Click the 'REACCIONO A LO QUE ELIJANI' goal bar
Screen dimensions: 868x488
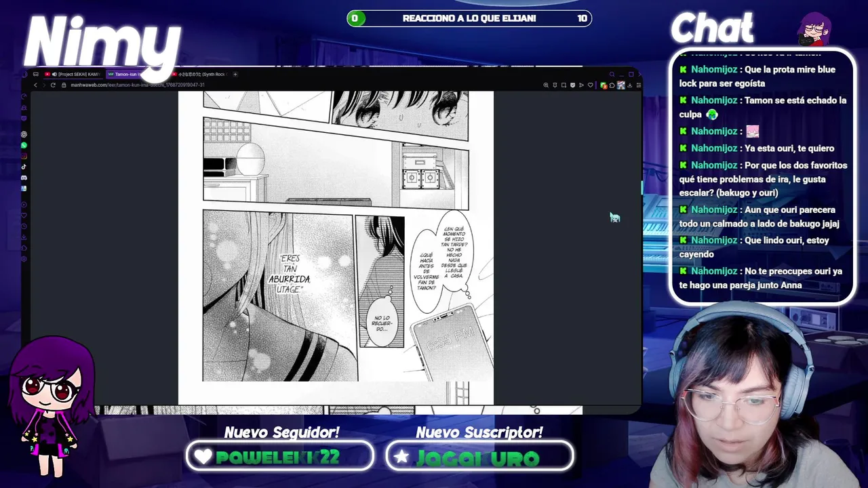tap(469, 18)
